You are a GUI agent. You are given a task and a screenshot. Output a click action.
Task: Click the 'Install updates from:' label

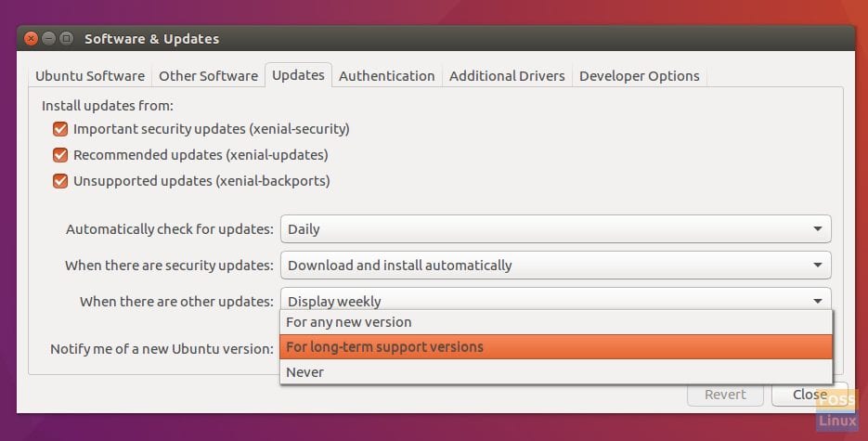(108, 106)
